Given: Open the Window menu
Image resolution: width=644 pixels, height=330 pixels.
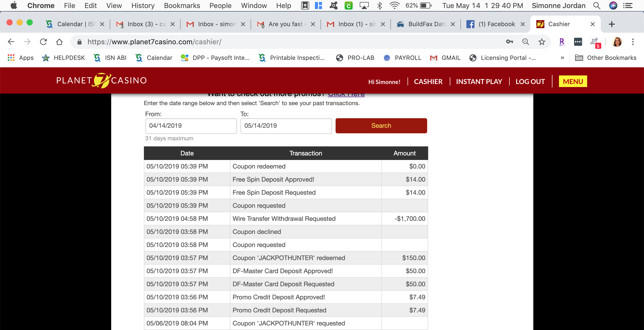Looking at the screenshot, I should (254, 6).
